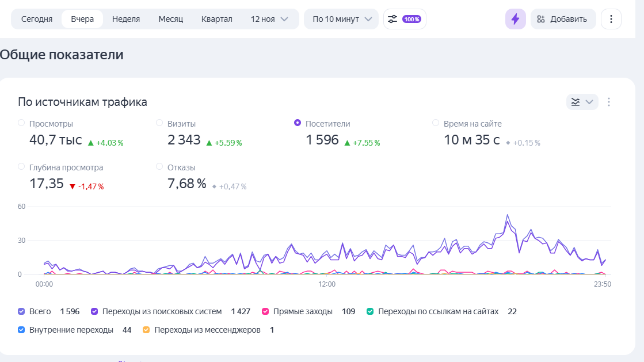Image resolution: width=644 pixels, height=362 pixels.
Task: Click the chart type lines icon
Action: point(576,102)
